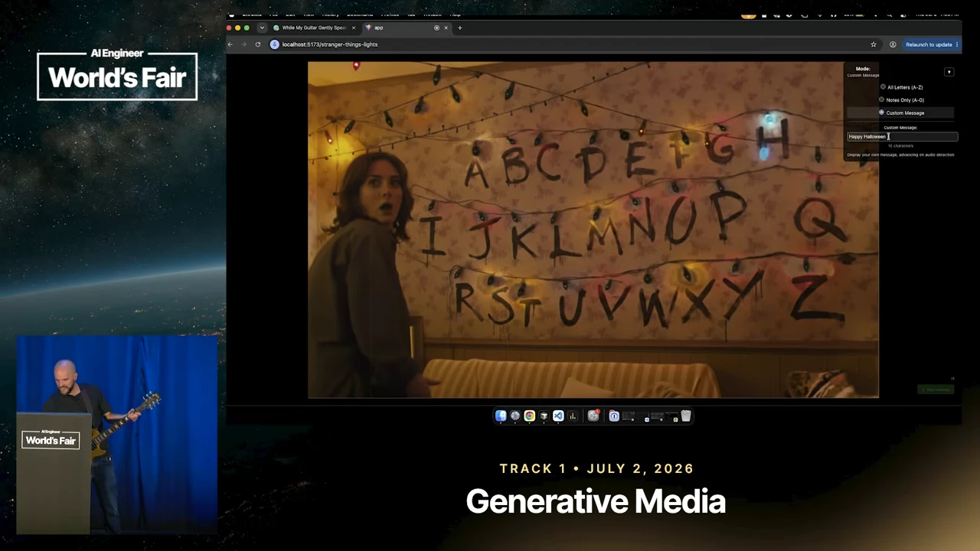
Task: Open the Chrome tab search dropdown
Action: click(262, 28)
